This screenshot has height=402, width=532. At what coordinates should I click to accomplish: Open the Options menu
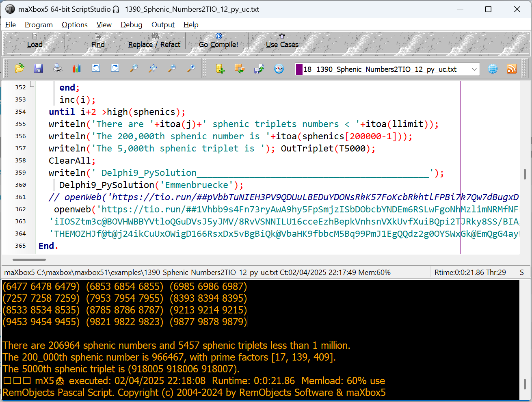[x=75, y=25]
